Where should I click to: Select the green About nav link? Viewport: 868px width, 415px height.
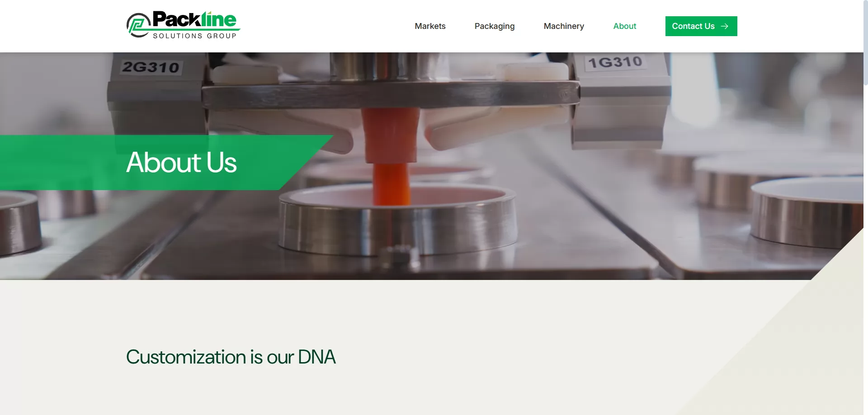(x=625, y=26)
